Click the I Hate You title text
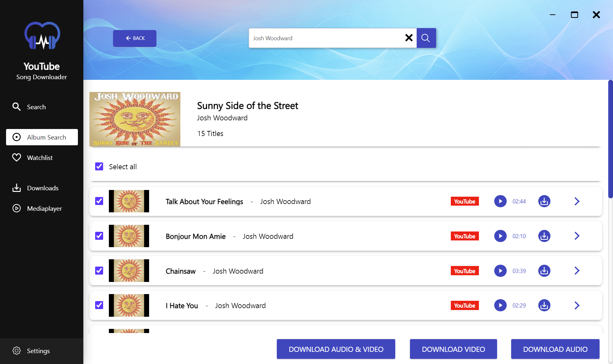 (182, 306)
